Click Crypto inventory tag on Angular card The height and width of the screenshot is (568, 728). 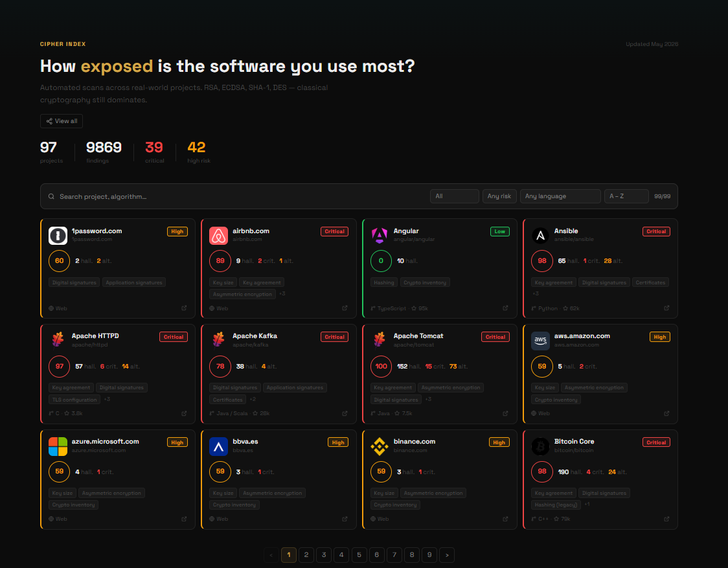click(x=425, y=282)
